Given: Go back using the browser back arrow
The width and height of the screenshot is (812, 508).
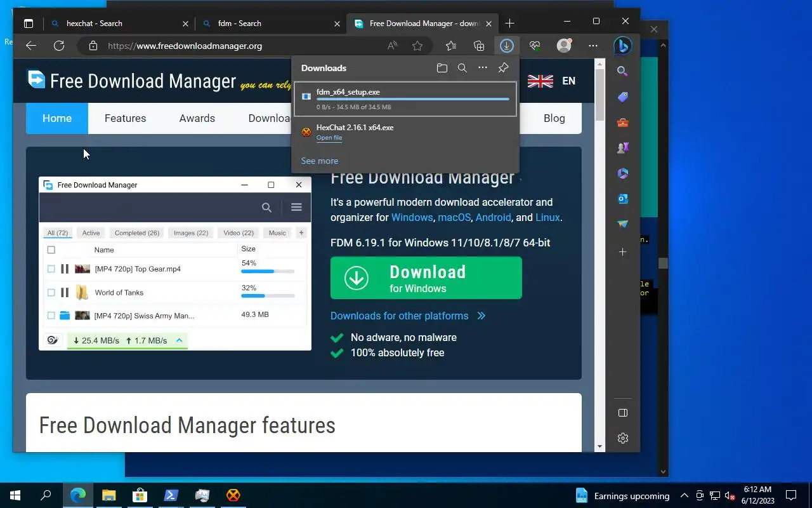Looking at the screenshot, I should (30, 46).
